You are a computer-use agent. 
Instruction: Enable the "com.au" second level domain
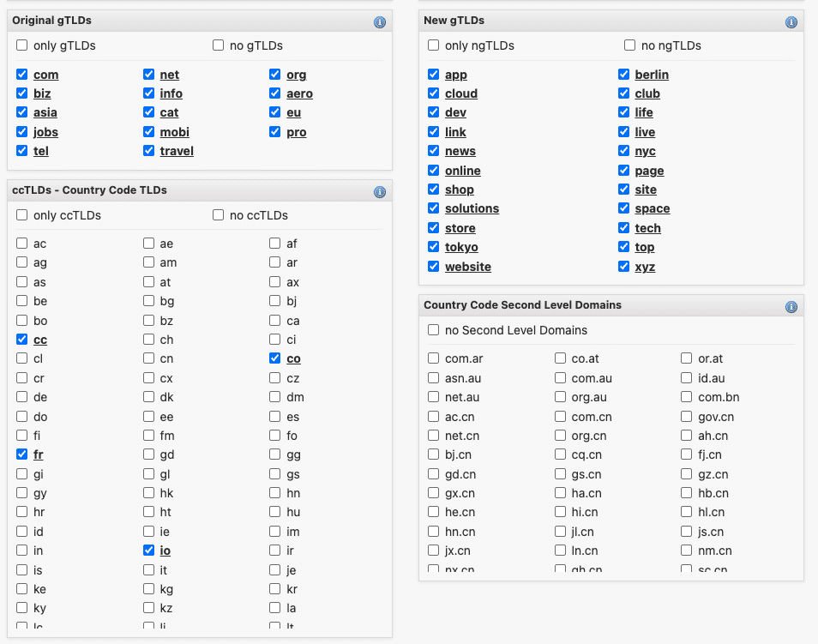(x=559, y=378)
